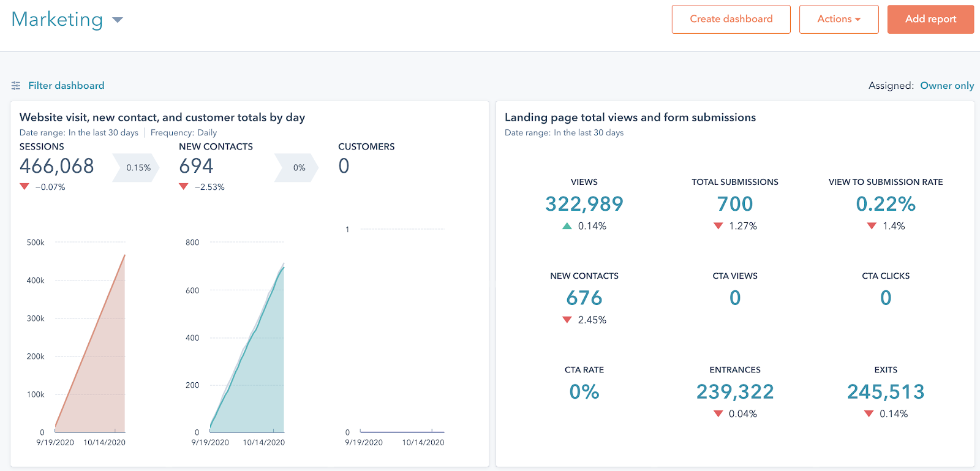The image size is (980, 471).
Task: Open the Filter dashboard link
Action: (66, 86)
